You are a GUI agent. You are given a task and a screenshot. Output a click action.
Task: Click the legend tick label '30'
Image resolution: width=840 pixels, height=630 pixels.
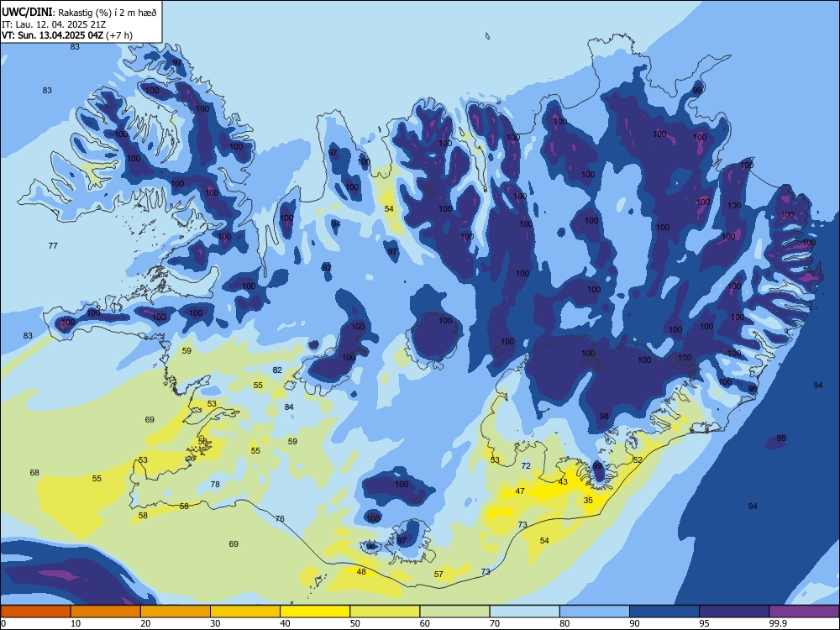(x=215, y=623)
